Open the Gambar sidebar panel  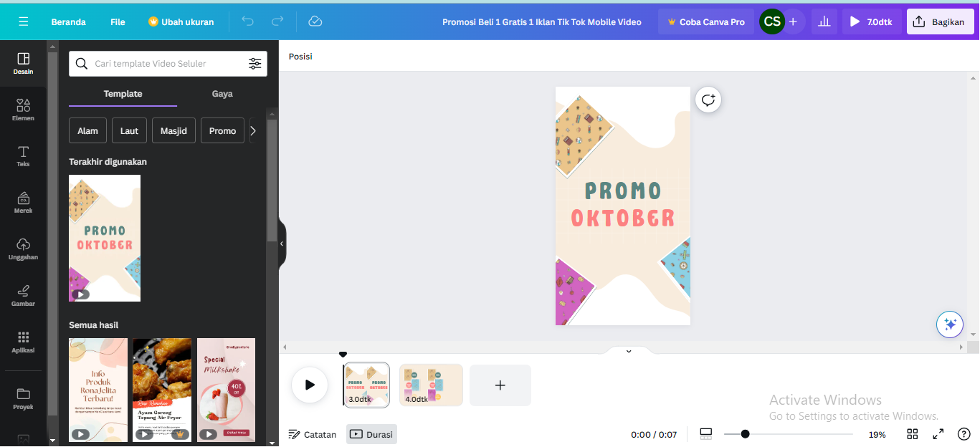pos(23,295)
